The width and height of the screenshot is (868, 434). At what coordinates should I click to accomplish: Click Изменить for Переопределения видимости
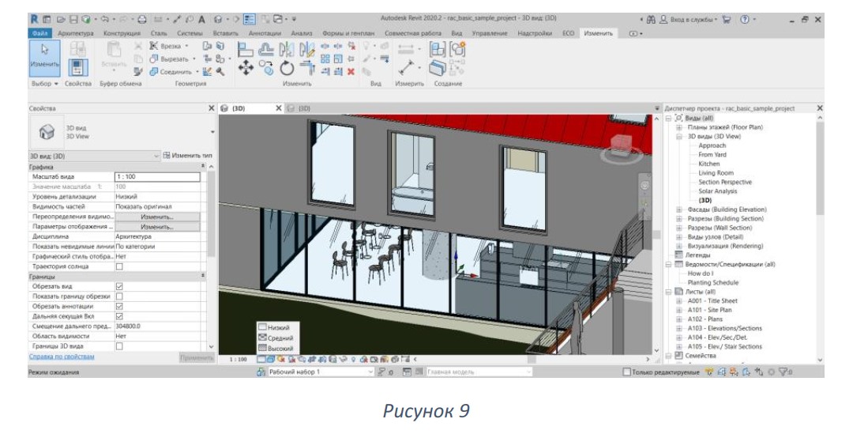[157, 217]
